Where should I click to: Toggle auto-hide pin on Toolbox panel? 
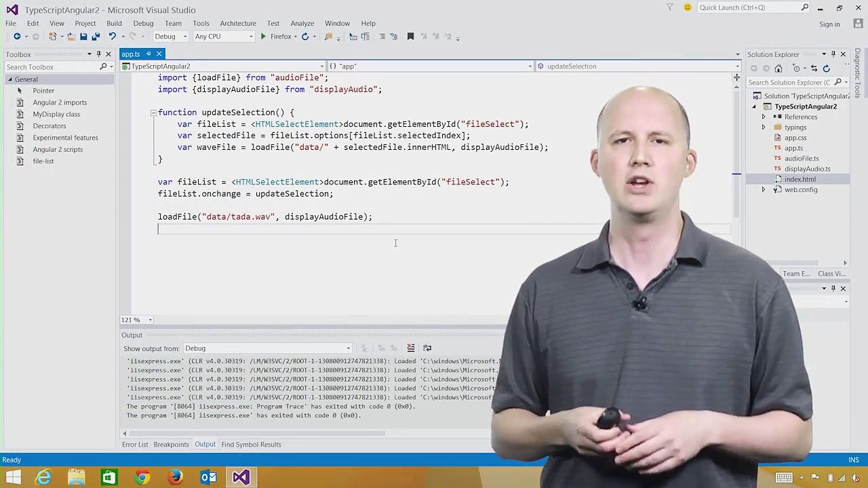pyautogui.click(x=98, y=54)
